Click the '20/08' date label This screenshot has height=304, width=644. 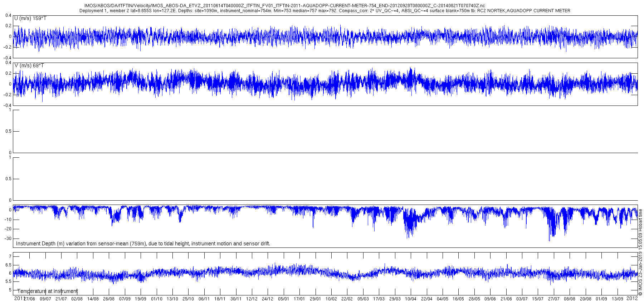pos(586,299)
